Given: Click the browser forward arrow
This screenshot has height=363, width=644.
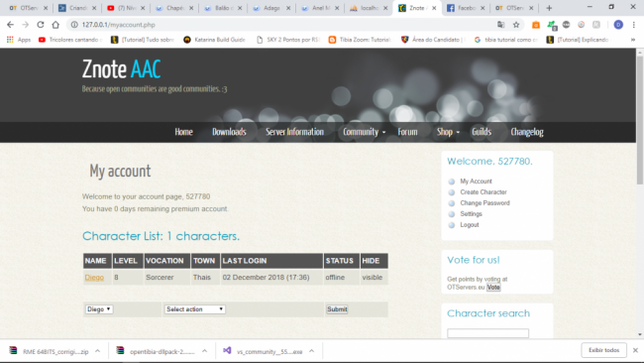Looking at the screenshot, I should tap(26, 25).
